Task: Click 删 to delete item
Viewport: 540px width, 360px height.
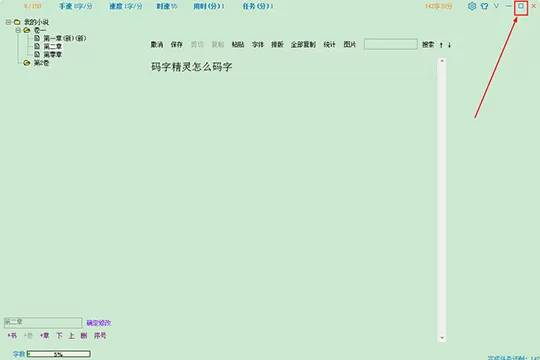Action: coord(84,336)
